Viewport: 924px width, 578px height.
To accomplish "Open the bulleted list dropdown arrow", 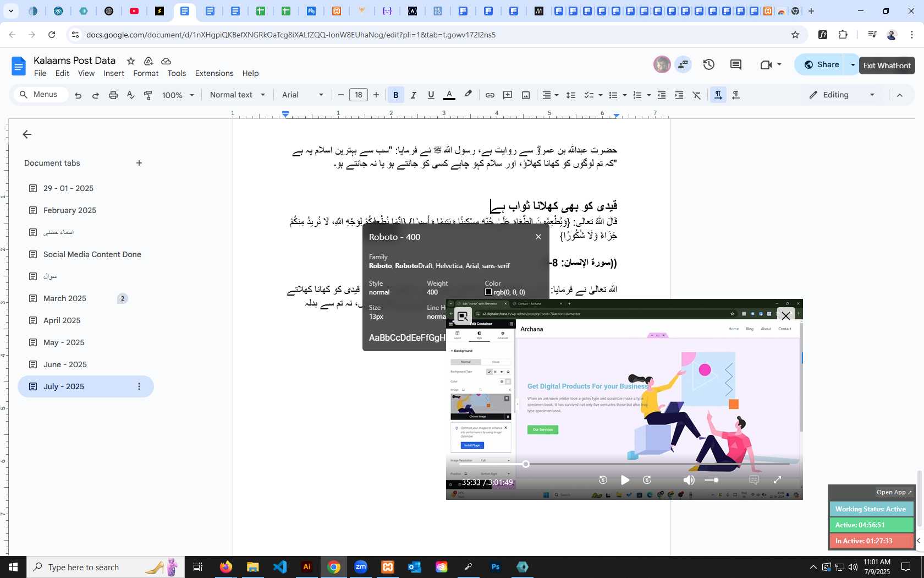I will (x=625, y=95).
